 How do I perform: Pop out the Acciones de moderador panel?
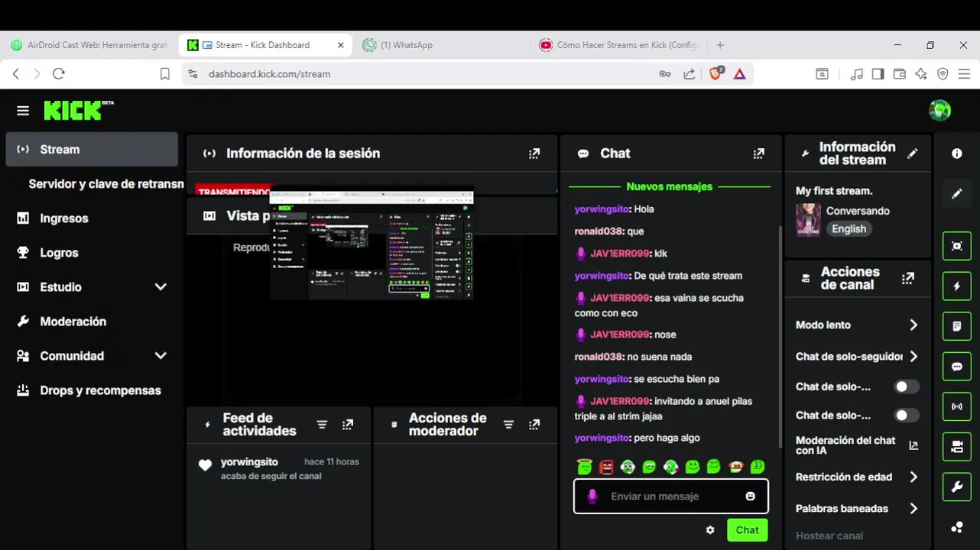534,425
